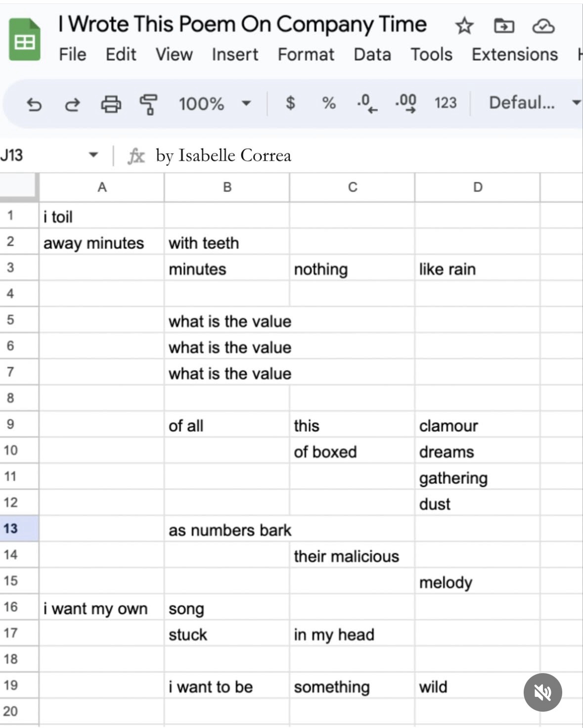Activate the paint format tool
Image resolution: width=583 pixels, height=728 pixels.
pos(148,104)
